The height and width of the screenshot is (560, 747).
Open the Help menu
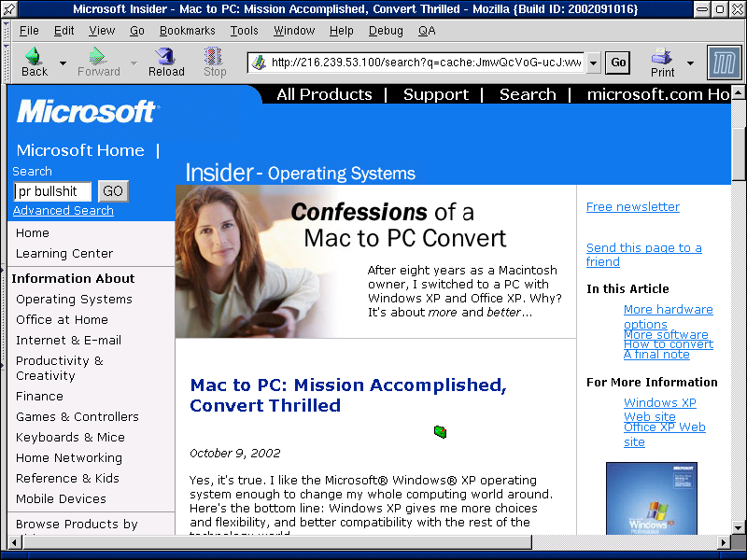[x=342, y=31]
